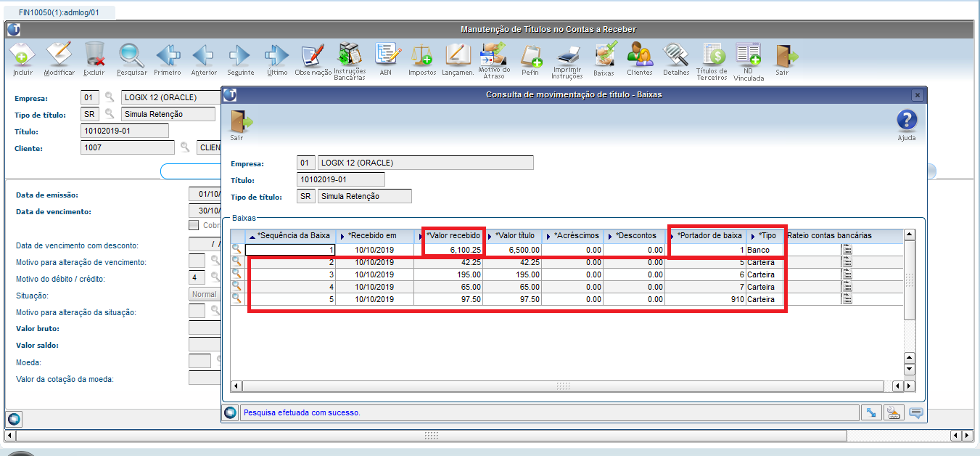This screenshot has width=980, height=456.
Task: Open Títulos de Terceiros icon
Action: coord(712,55)
